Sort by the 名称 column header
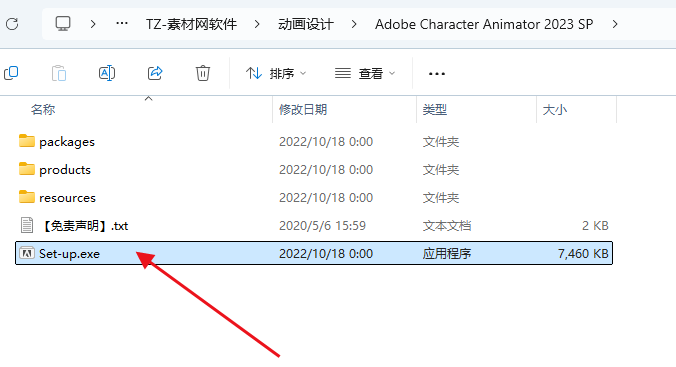676x367 pixels. tap(43, 110)
